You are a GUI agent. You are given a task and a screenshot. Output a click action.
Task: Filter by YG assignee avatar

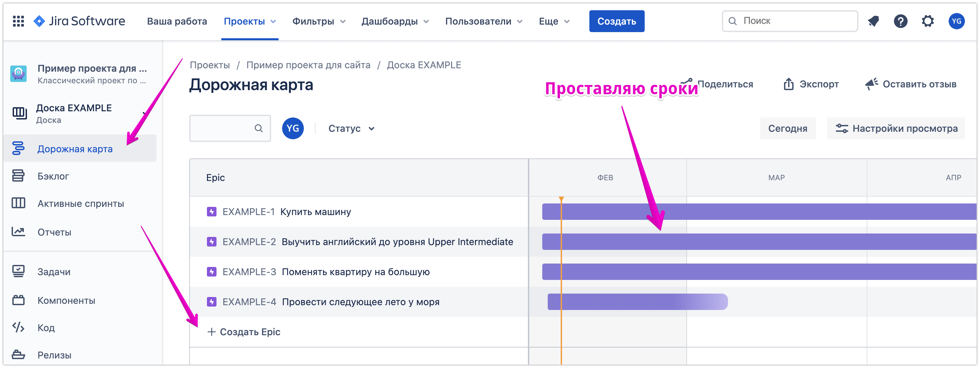click(293, 128)
